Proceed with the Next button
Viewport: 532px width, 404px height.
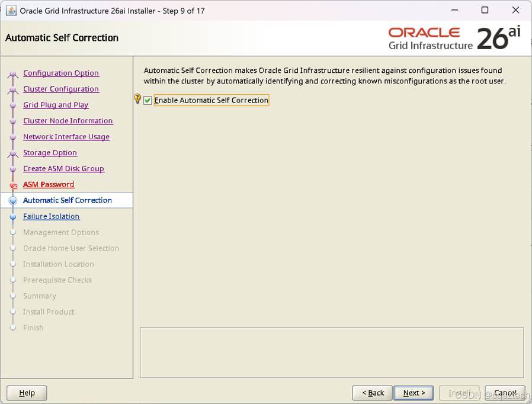click(414, 393)
